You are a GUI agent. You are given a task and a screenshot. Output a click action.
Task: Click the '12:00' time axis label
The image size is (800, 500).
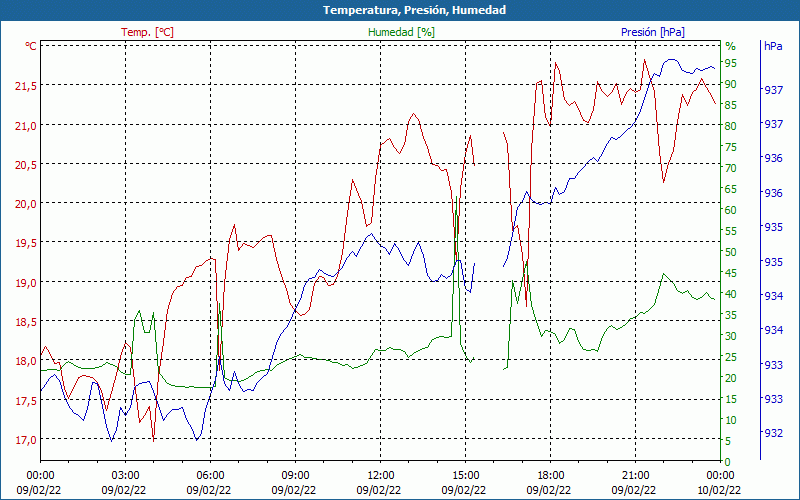[x=381, y=476]
